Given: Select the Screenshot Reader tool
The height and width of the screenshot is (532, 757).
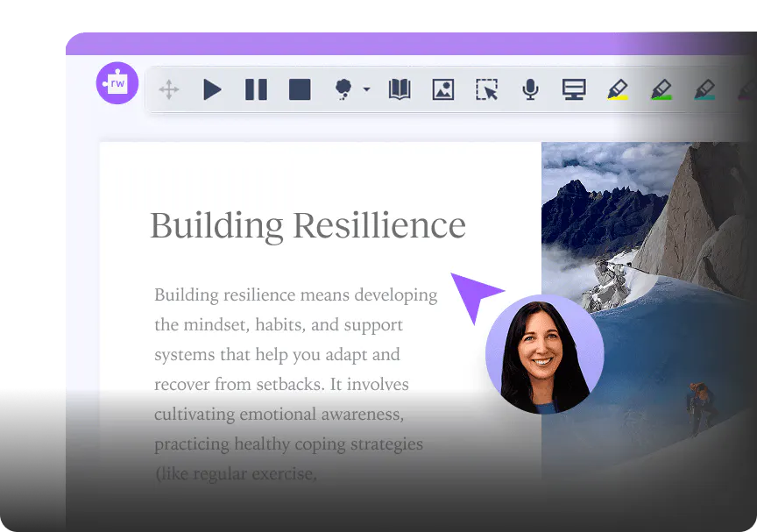Looking at the screenshot, I should 486,89.
